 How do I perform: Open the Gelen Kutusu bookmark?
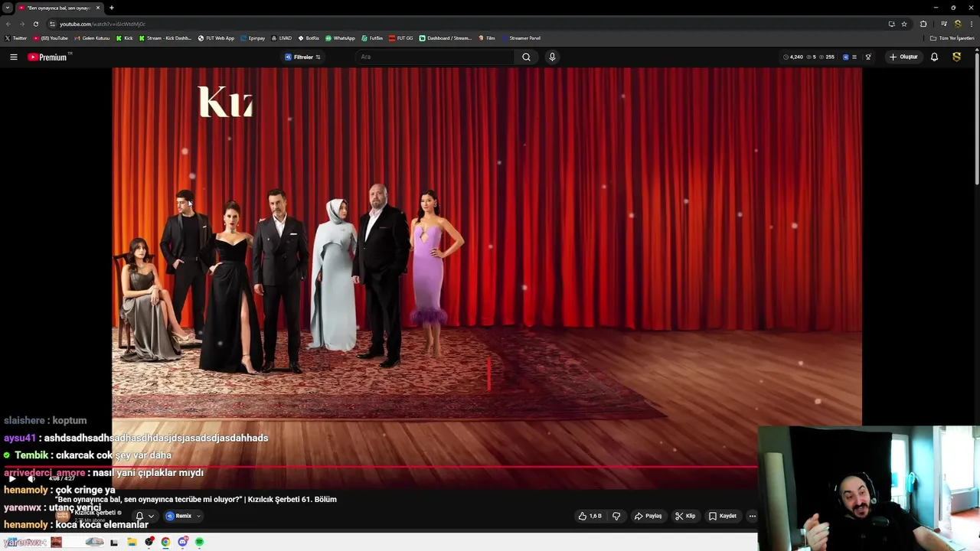92,38
